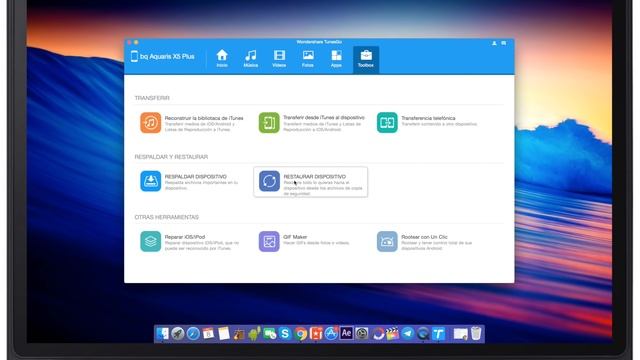Open Respaldar Dispositivo backup tool
This screenshot has width=640, height=360.
pos(189,182)
